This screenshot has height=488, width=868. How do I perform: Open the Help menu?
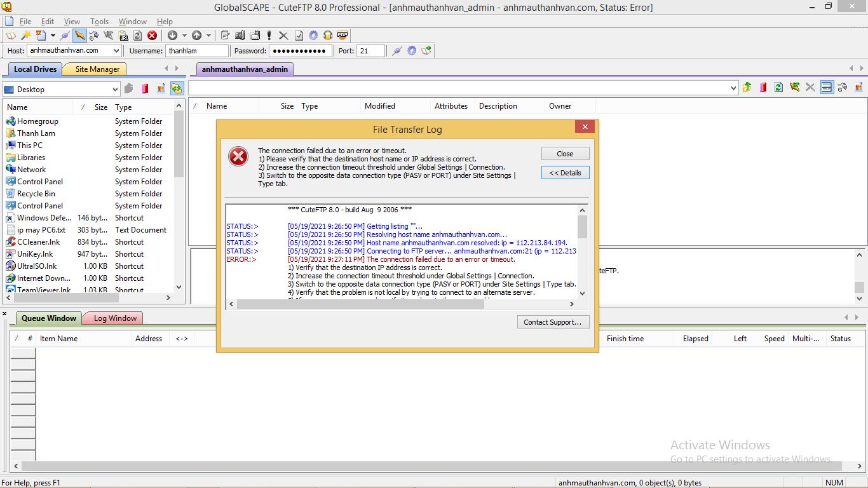pos(165,22)
